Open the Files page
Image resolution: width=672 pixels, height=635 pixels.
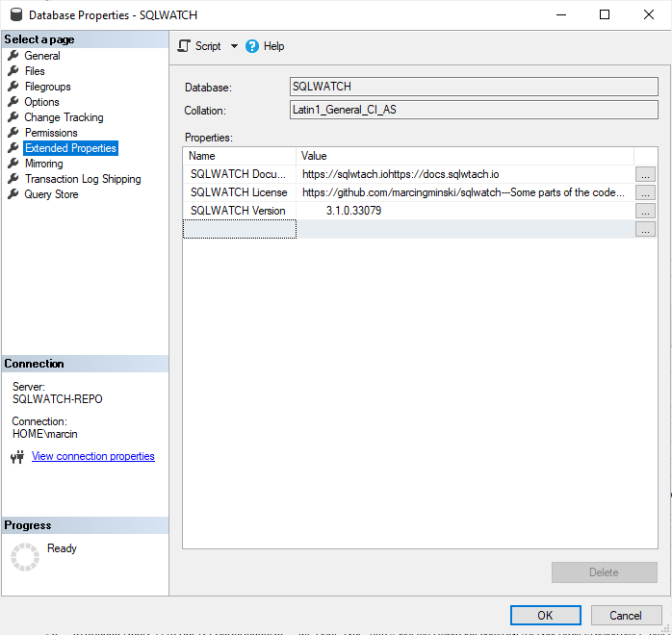[x=35, y=71]
